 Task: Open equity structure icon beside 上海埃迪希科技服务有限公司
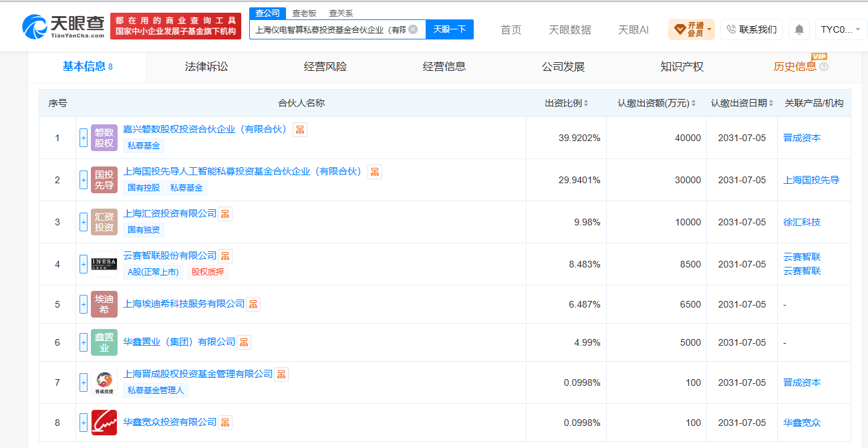(253, 304)
